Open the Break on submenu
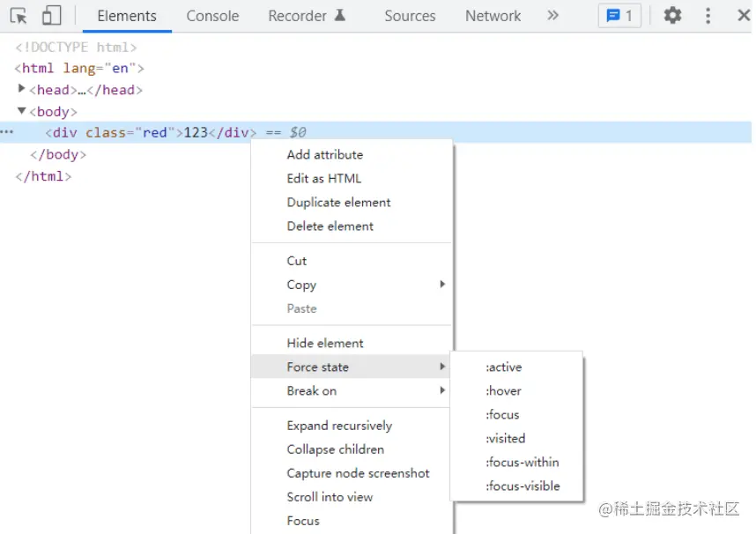 pos(352,390)
